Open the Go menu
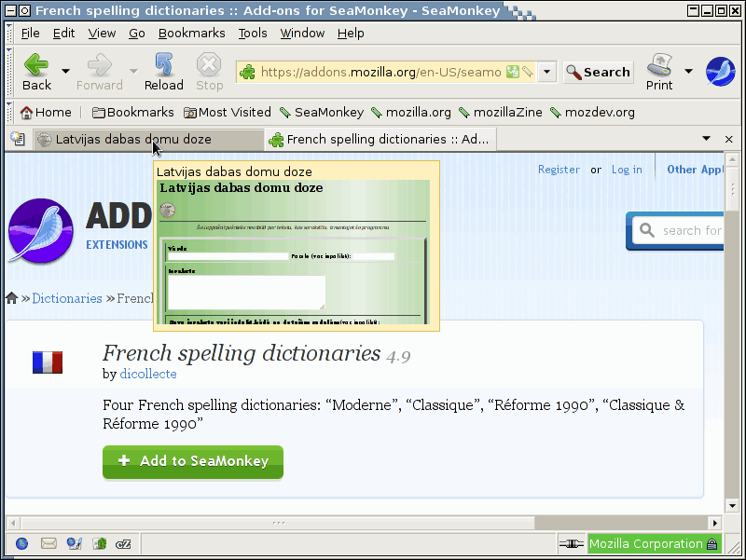746x560 pixels. [x=136, y=34]
